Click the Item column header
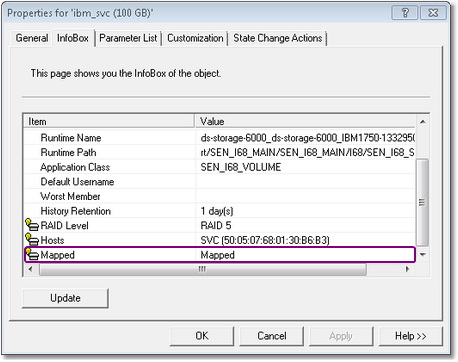The height and width of the screenshot is (362, 458). click(x=109, y=121)
